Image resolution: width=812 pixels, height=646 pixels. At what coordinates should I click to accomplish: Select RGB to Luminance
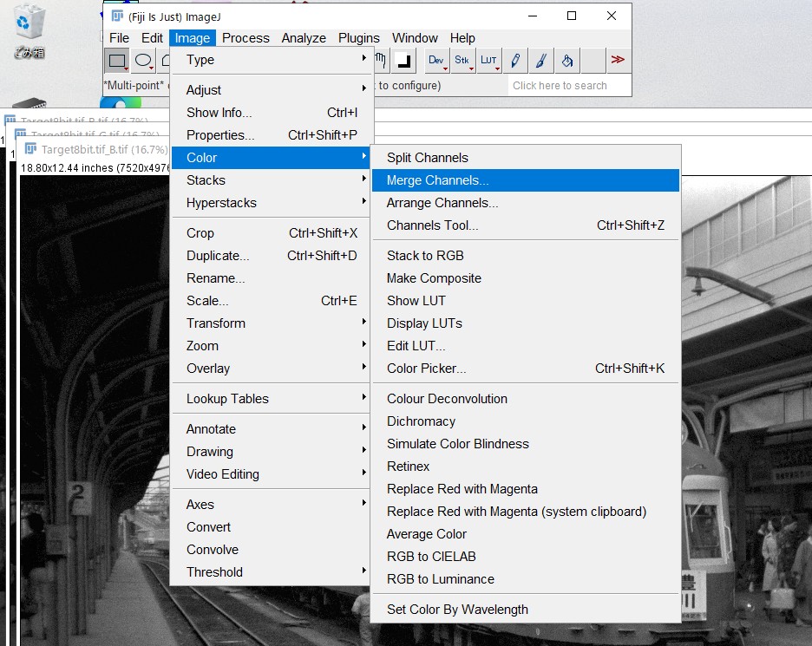coord(526,579)
